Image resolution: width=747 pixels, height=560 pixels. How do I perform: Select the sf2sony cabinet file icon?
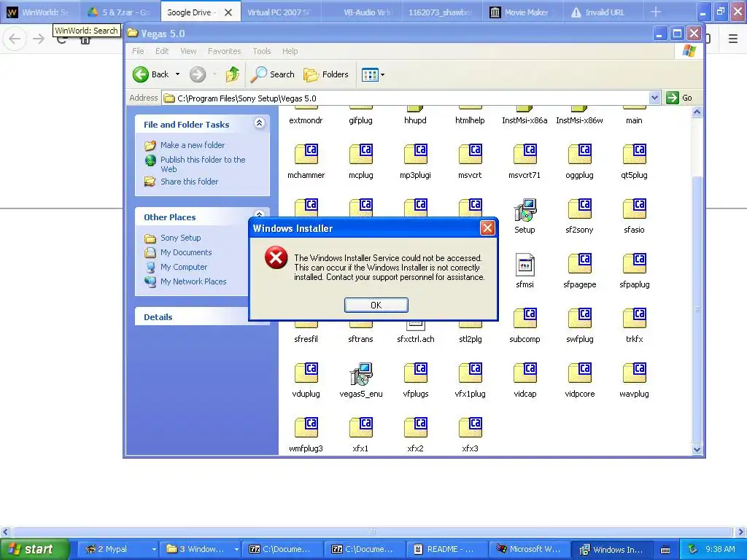[x=580, y=209]
